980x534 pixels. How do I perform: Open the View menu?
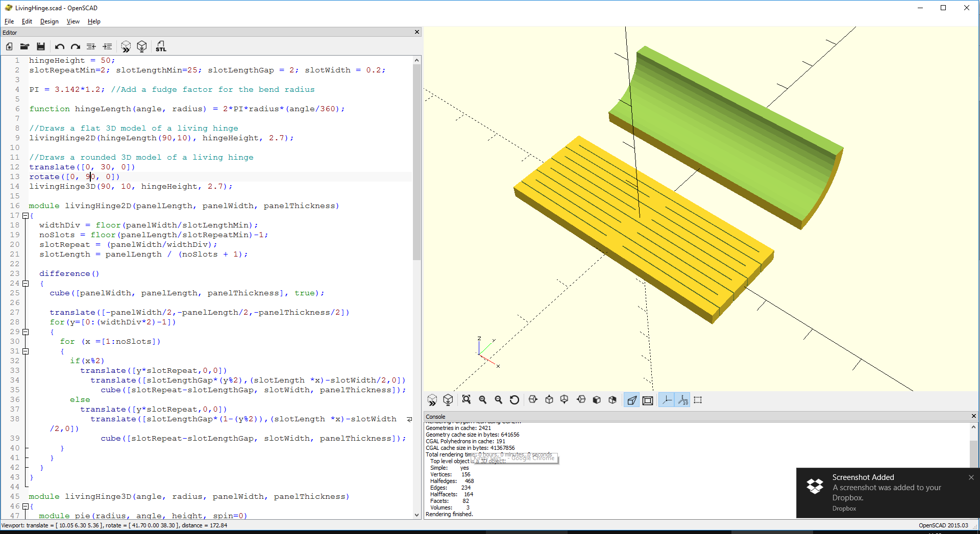72,21
